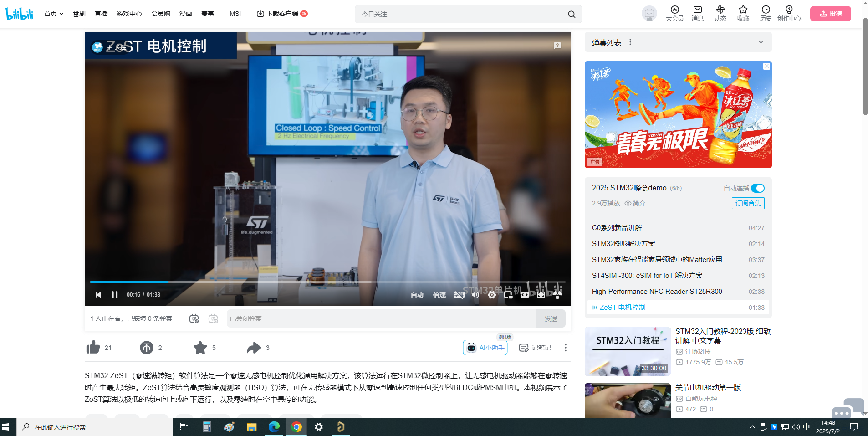
Task: Open 直播 in top navigation
Action: 101,14
